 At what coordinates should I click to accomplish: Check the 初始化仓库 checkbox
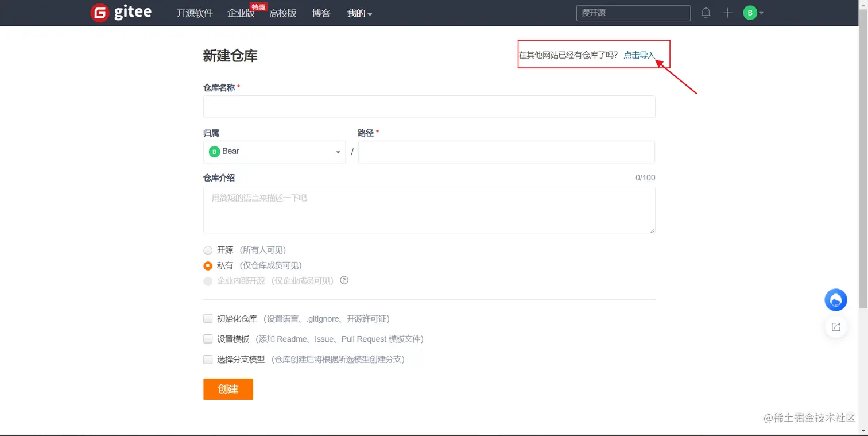click(x=208, y=318)
